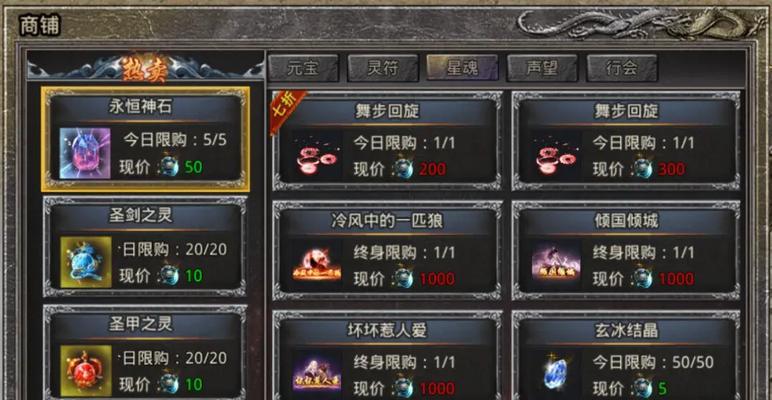Click the 商铺 shop title label
772x400 pixels.
tap(40, 26)
